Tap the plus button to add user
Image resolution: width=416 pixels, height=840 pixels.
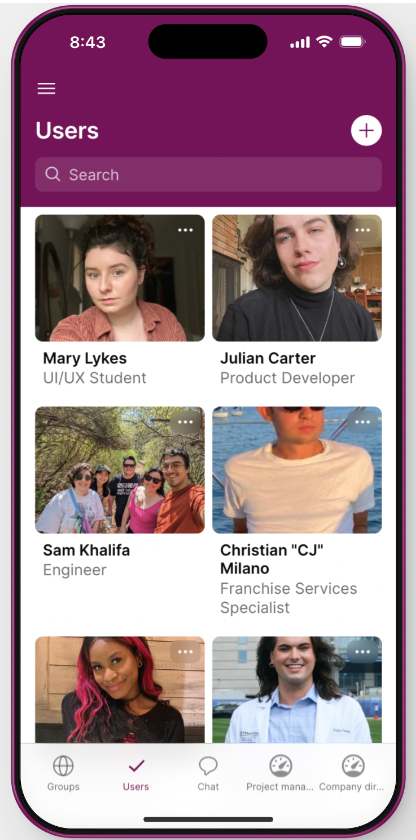click(x=366, y=130)
